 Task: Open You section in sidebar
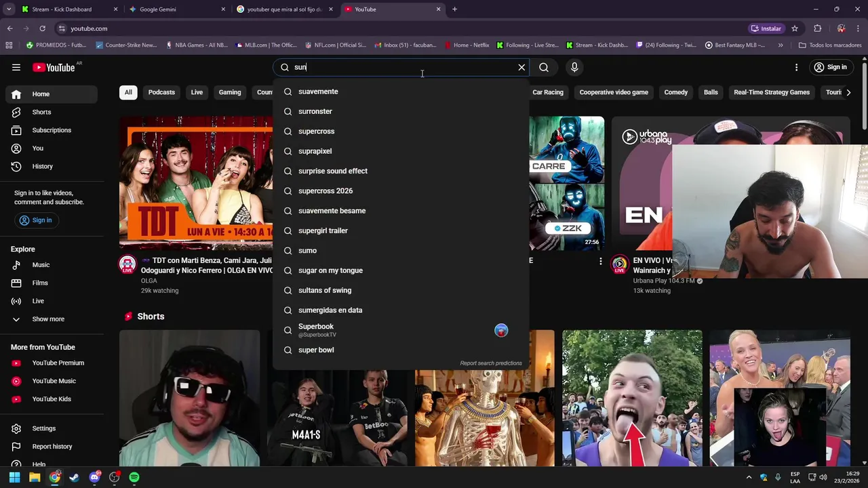pyautogui.click(x=52, y=148)
